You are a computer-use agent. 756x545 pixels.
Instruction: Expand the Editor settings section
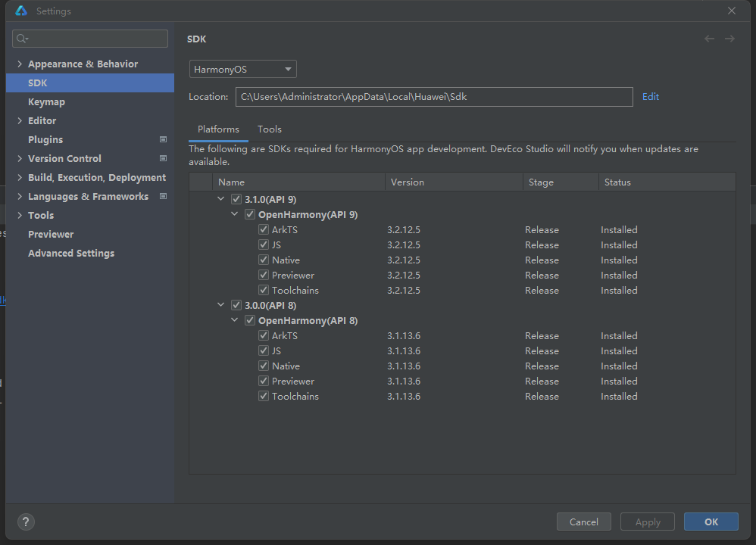tap(20, 120)
